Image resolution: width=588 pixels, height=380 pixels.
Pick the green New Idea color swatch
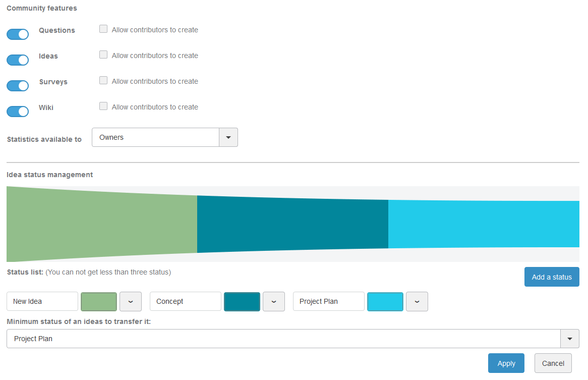click(99, 302)
